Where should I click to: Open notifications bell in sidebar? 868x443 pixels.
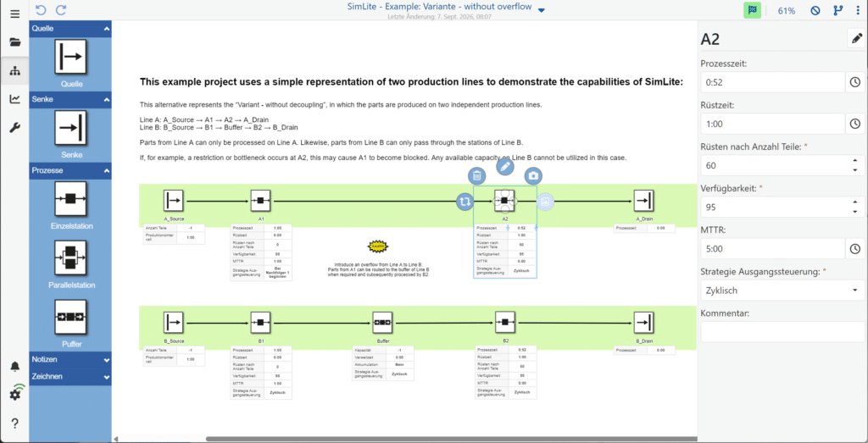click(15, 367)
